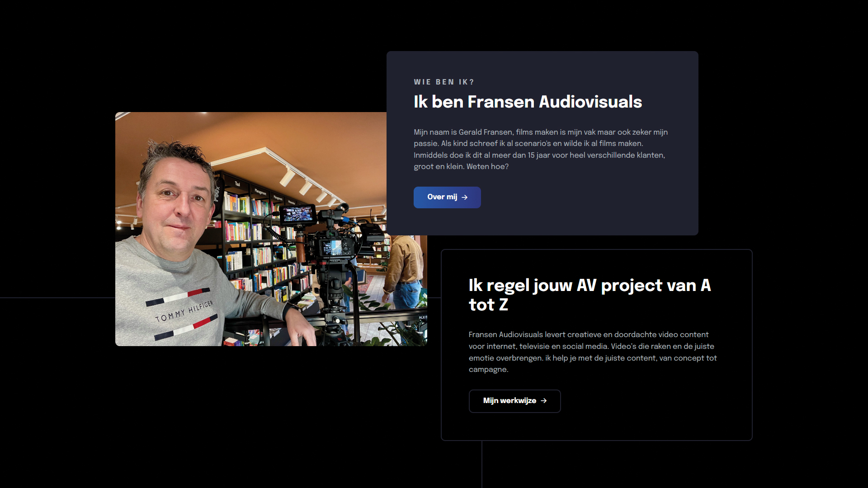Click paragraph starting 'Fransen Audiovisuals levert creatieve'

593,352
